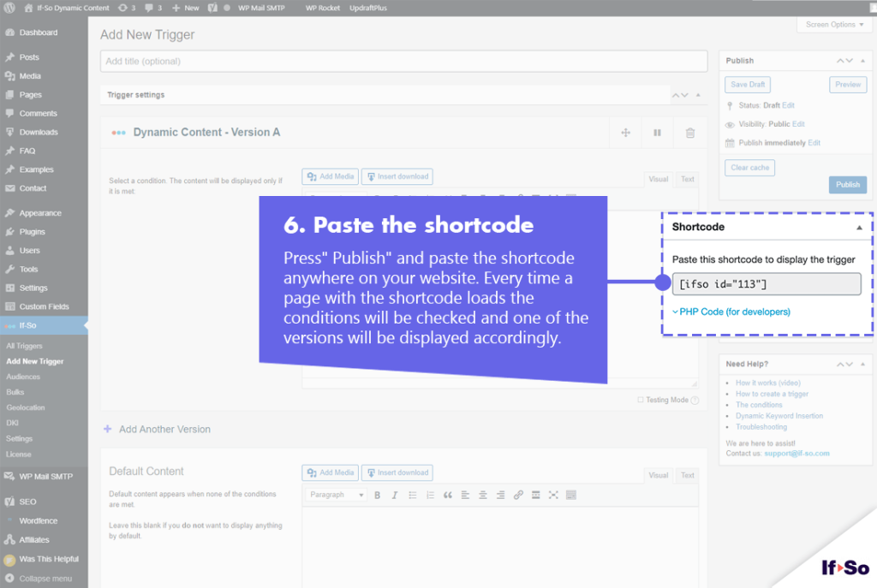877x588 pixels.
Task: Click Add Media for Default Content
Action: click(x=331, y=472)
